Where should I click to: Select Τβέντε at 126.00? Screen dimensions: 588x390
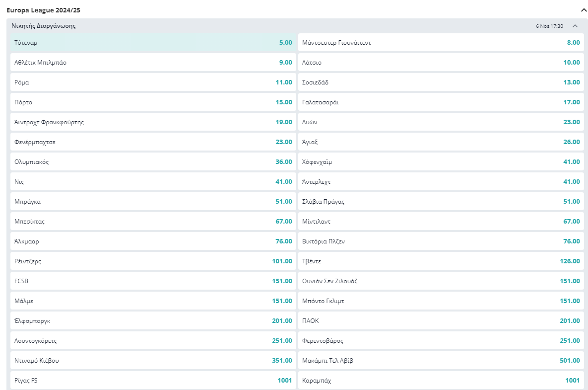[x=441, y=261]
